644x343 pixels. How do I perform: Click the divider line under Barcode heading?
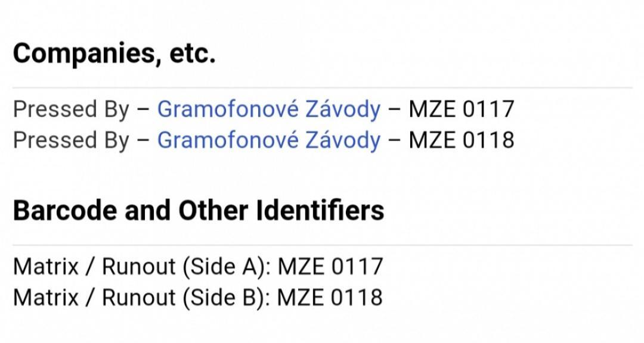[322, 245]
